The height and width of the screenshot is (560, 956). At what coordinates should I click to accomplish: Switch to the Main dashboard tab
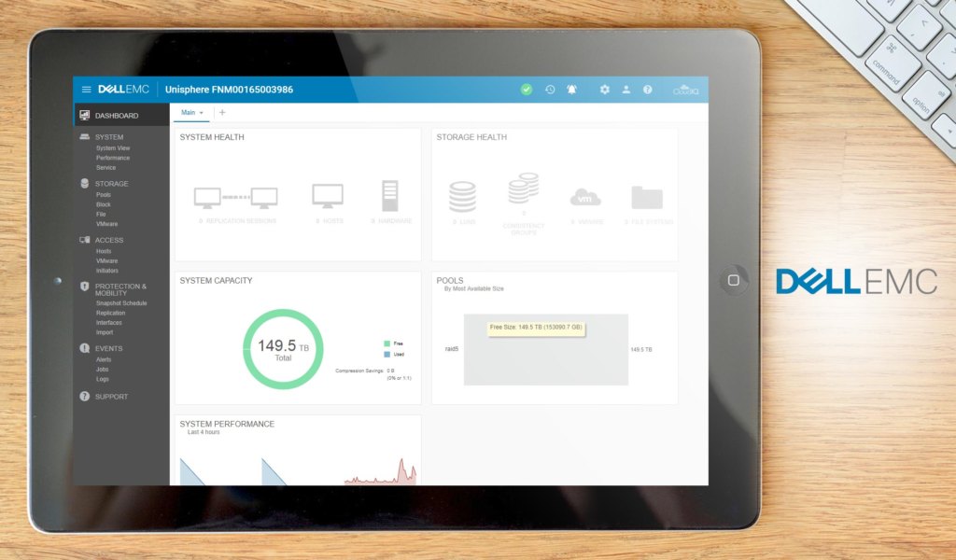point(187,112)
